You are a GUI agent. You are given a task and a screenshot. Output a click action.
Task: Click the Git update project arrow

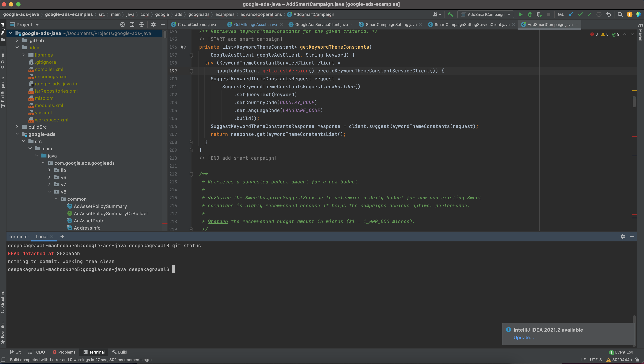pyautogui.click(x=571, y=15)
